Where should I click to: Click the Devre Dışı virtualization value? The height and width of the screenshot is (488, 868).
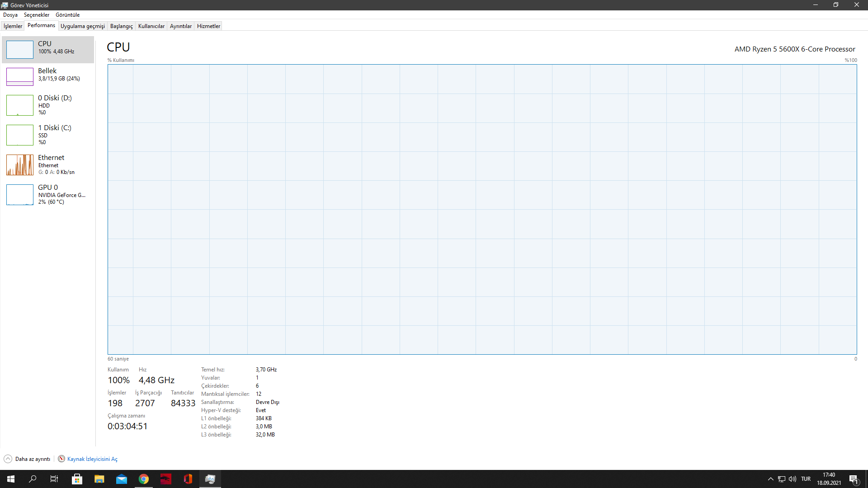tap(268, 402)
